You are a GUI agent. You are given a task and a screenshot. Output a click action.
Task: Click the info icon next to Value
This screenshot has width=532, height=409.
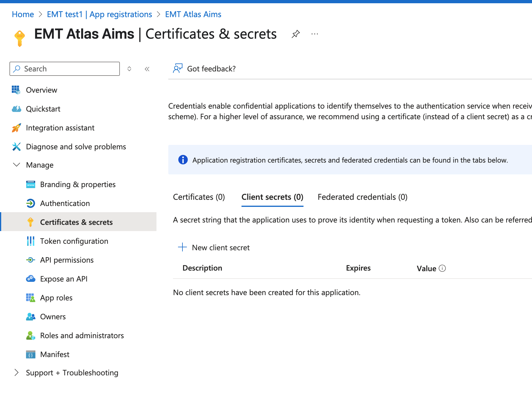(442, 268)
